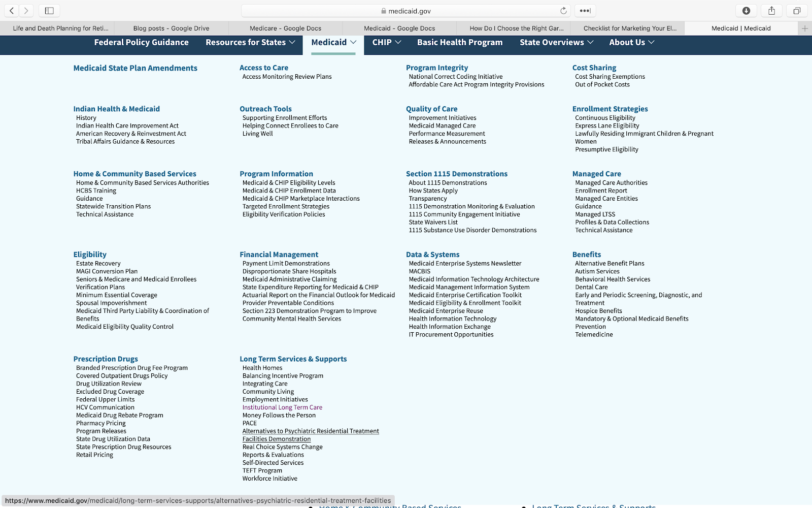The image size is (812, 508).
Task: Open Express Lane Eligibility link
Action: tap(607, 126)
